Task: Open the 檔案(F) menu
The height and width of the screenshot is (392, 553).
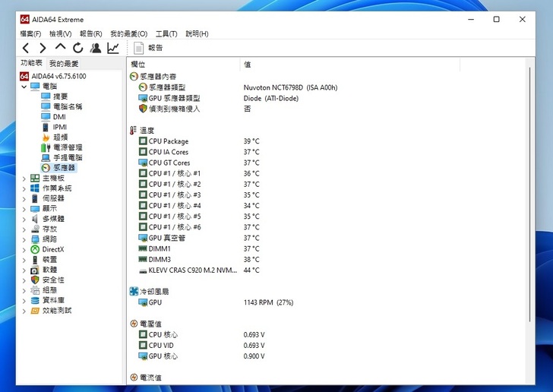Action: click(30, 33)
